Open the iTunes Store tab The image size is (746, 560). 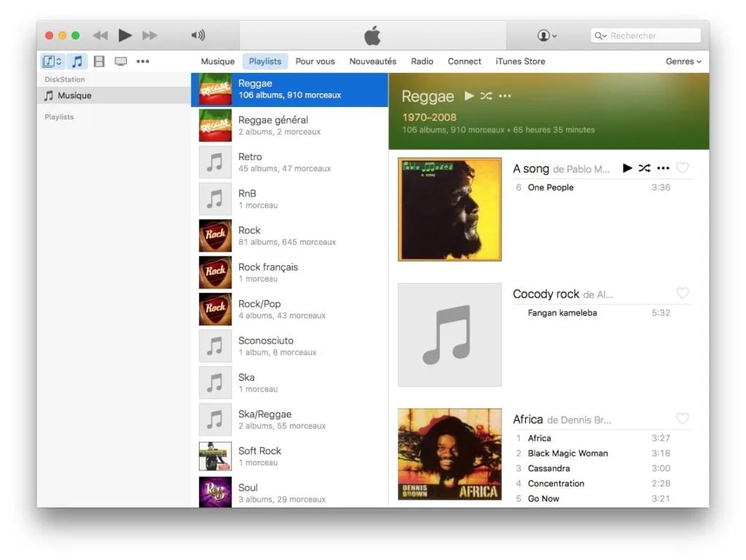[520, 61]
